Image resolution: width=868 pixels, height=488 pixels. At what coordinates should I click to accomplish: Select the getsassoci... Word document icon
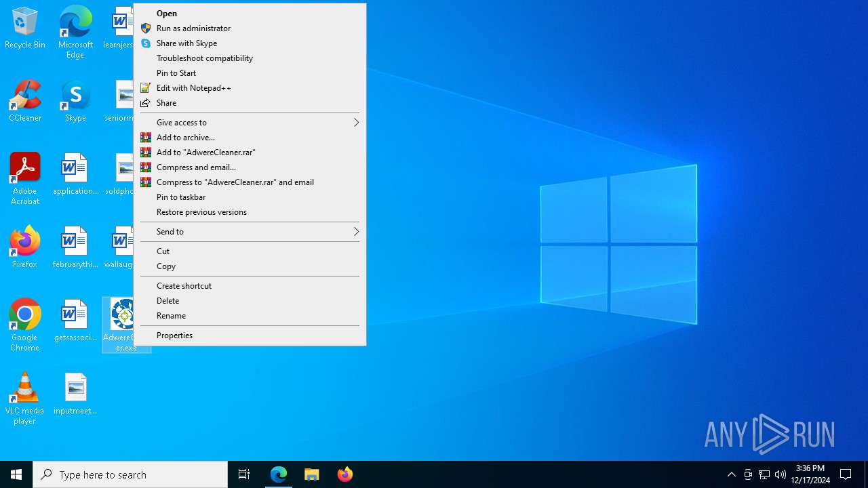tap(75, 321)
